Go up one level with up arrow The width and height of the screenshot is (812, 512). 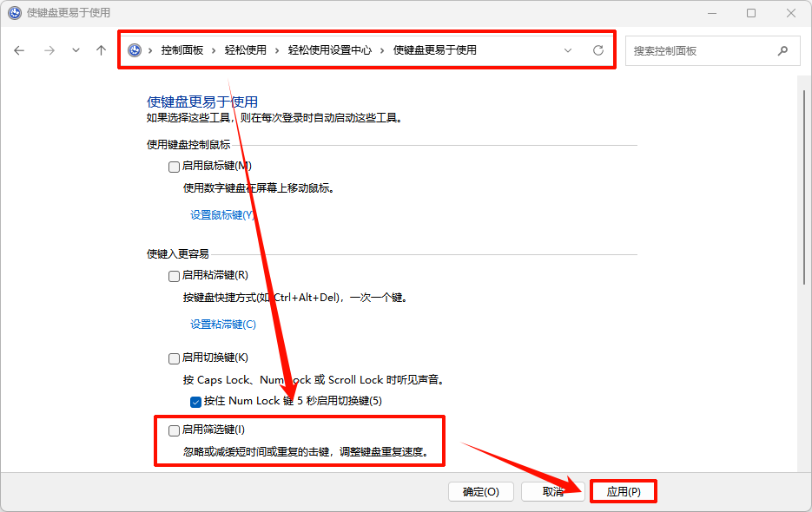pos(101,50)
